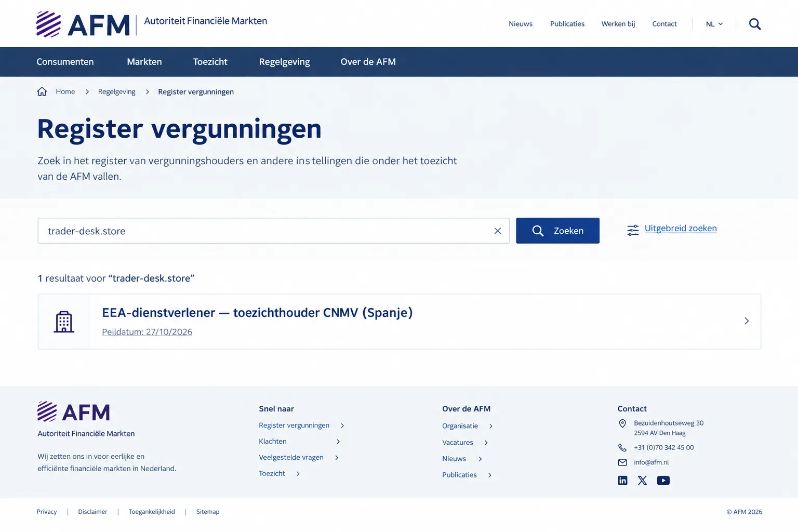Open the Toezicht navigation menu
Screen dimensions: 798x532
click(210, 62)
